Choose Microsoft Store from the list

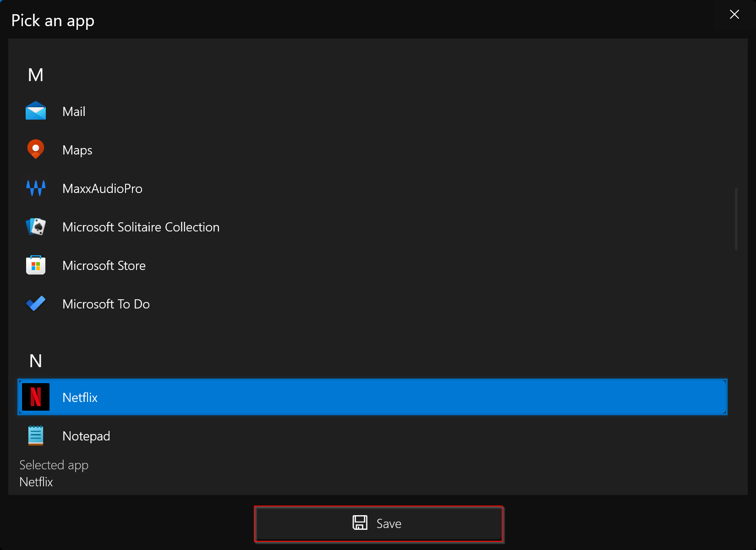coord(372,265)
